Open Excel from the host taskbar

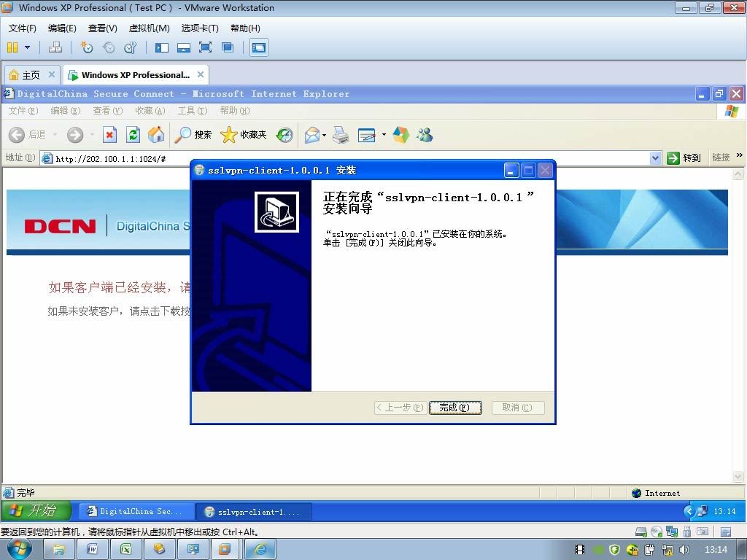[125, 550]
